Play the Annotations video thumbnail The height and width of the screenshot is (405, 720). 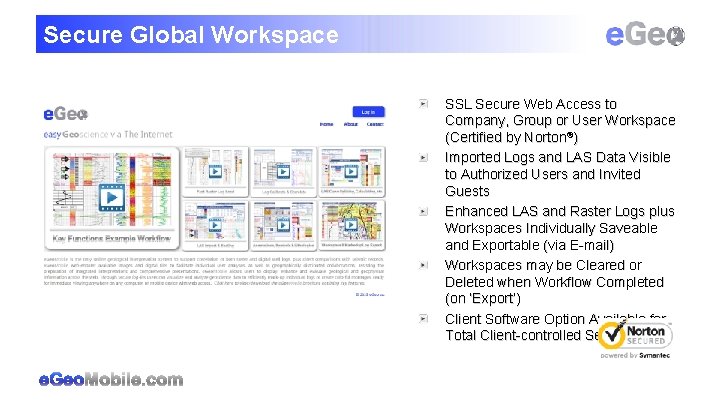coord(283,225)
